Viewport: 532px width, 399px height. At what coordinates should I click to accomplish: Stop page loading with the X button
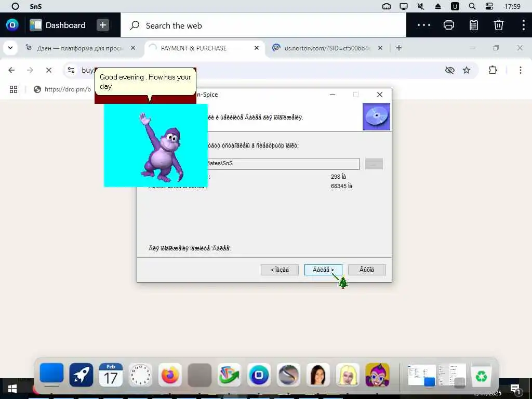49,70
